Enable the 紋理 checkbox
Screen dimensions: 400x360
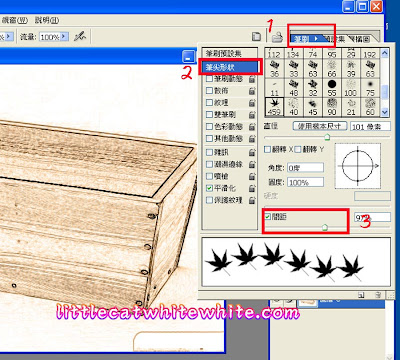click(209, 103)
